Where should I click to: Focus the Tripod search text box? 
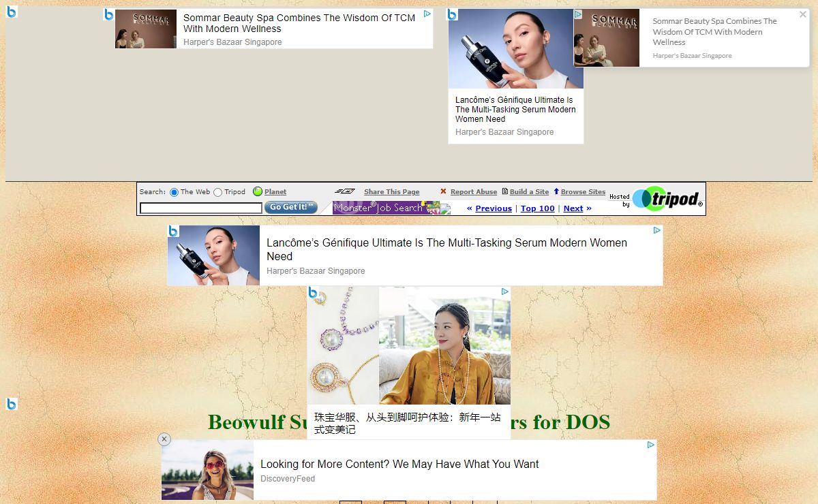(x=201, y=208)
